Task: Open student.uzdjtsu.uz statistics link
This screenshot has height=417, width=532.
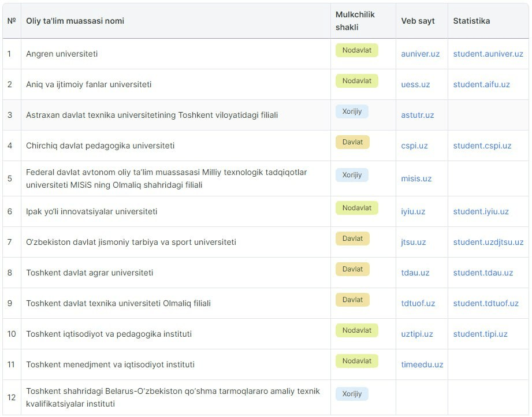Action: [488, 242]
